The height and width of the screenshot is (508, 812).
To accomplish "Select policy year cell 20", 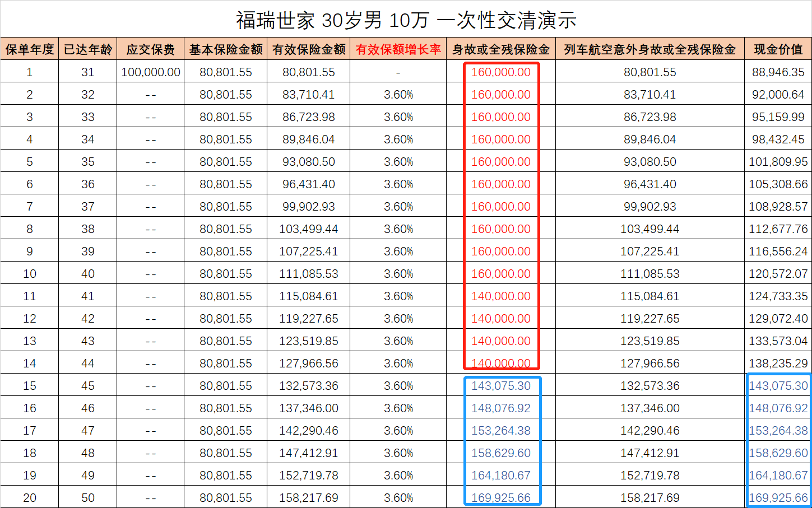I will [30, 498].
